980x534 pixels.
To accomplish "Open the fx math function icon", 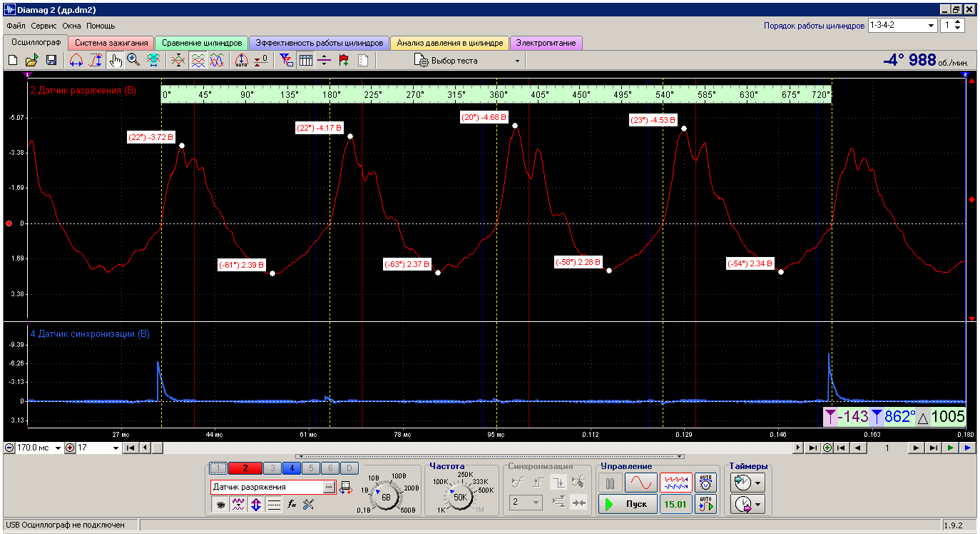I will pos(291,504).
